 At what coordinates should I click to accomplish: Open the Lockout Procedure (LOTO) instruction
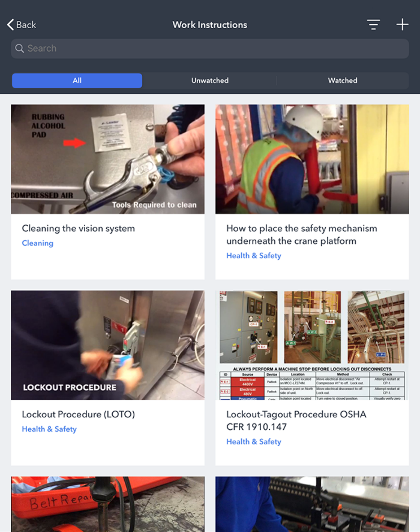pyautogui.click(x=78, y=414)
